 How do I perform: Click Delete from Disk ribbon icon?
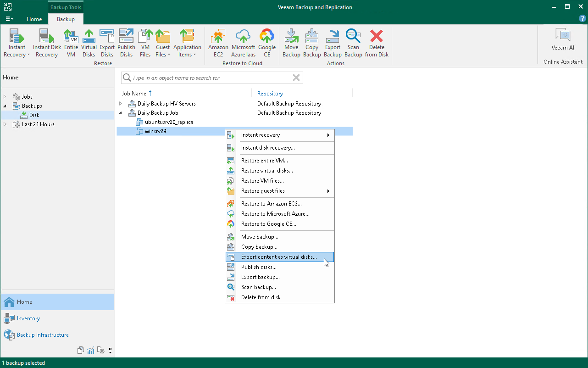(x=377, y=43)
